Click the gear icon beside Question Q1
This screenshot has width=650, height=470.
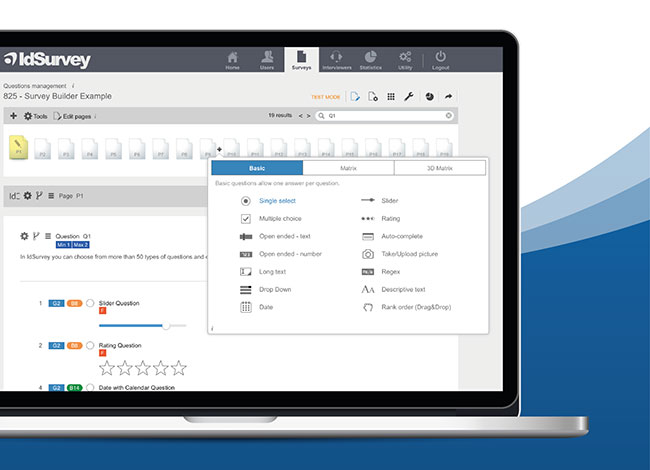point(24,236)
